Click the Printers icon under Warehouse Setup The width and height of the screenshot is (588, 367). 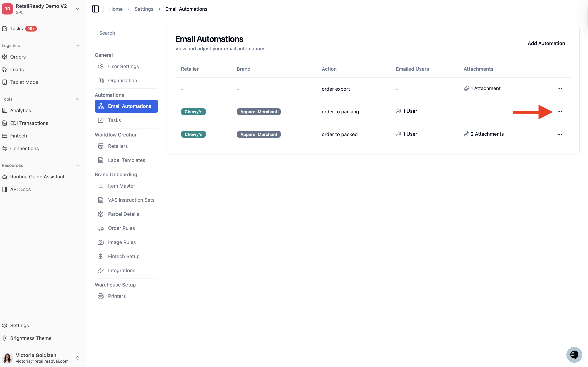(101, 296)
